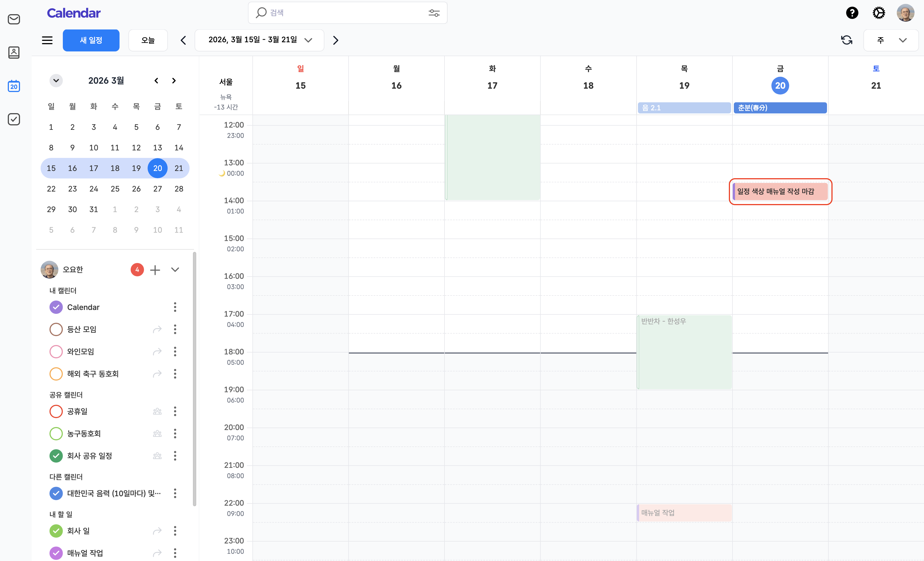Click the search filter options icon
The height and width of the screenshot is (561, 924).
[434, 13]
